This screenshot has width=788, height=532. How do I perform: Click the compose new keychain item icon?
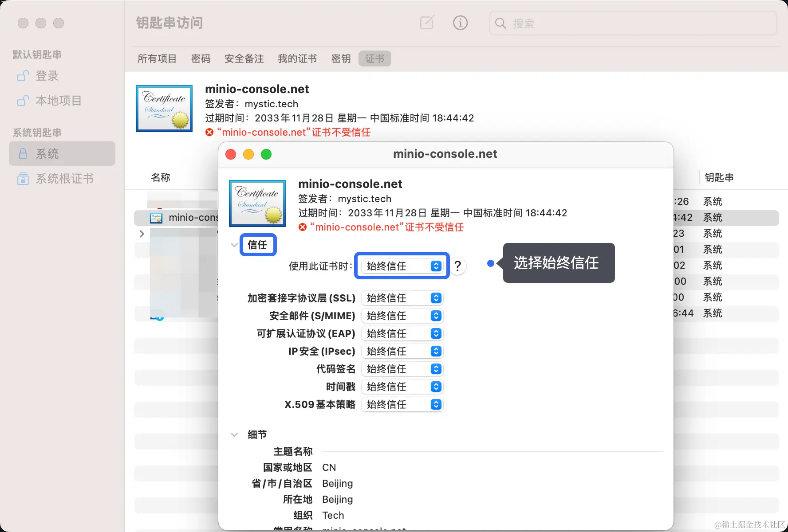(x=427, y=23)
